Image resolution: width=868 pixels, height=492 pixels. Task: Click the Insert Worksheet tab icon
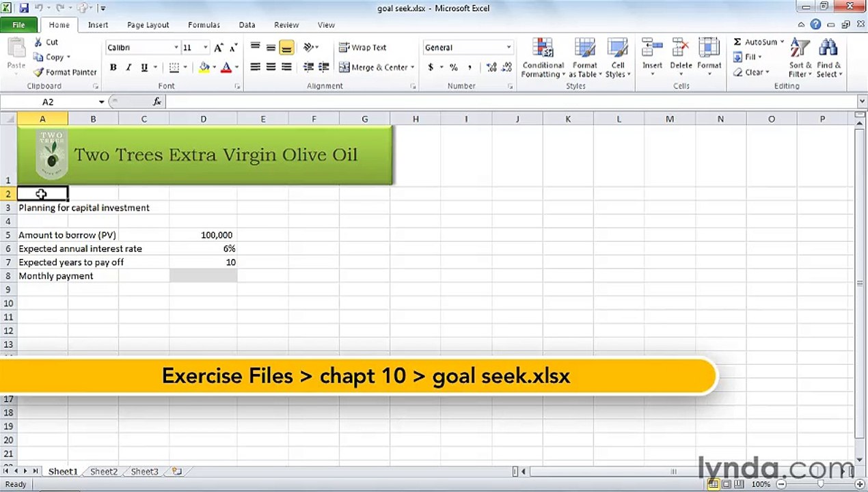[176, 471]
